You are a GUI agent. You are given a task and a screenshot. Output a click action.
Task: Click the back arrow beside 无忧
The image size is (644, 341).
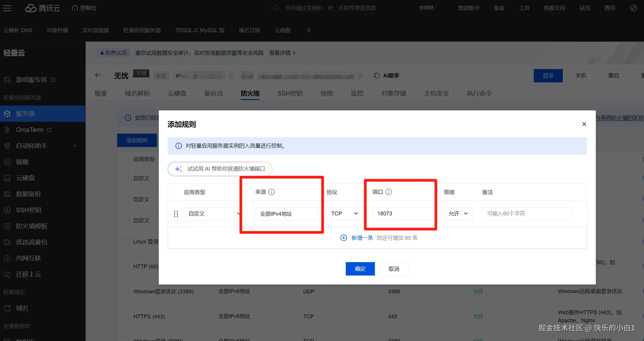tap(98, 75)
